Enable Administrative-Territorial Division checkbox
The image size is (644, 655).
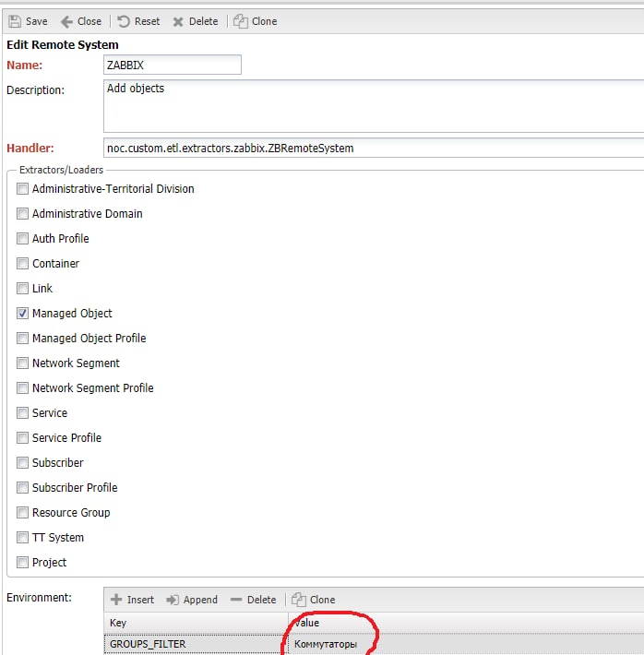pyautogui.click(x=22, y=189)
